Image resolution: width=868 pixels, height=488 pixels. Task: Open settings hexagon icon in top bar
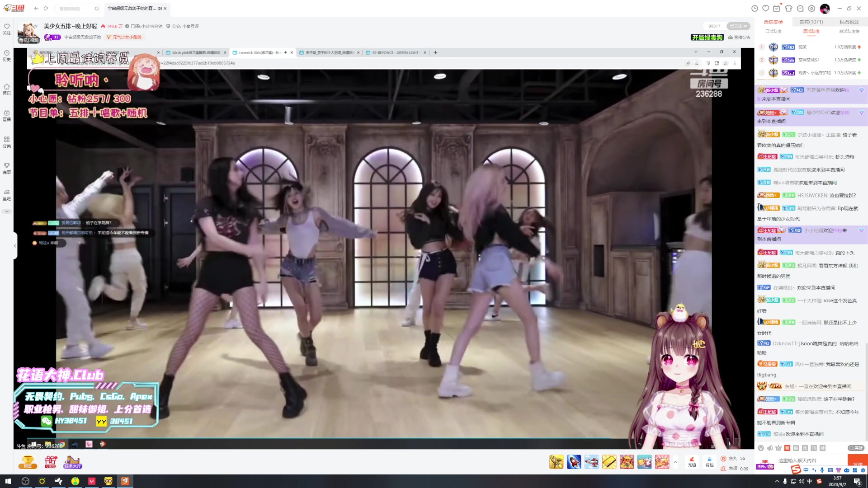811,8
